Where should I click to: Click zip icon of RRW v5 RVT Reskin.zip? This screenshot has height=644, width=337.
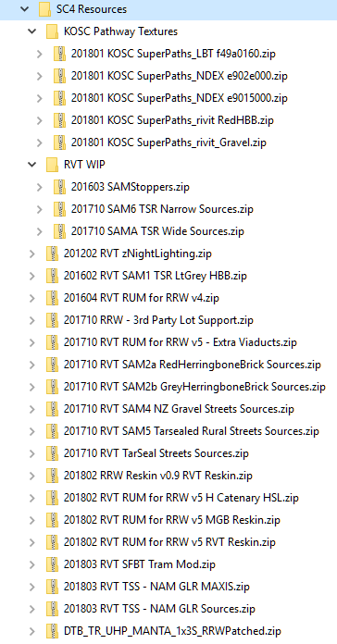(x=52, y=541)
